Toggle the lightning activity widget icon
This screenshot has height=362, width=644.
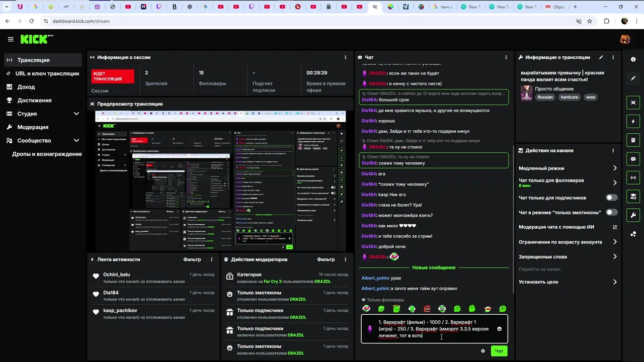[633, 122]
